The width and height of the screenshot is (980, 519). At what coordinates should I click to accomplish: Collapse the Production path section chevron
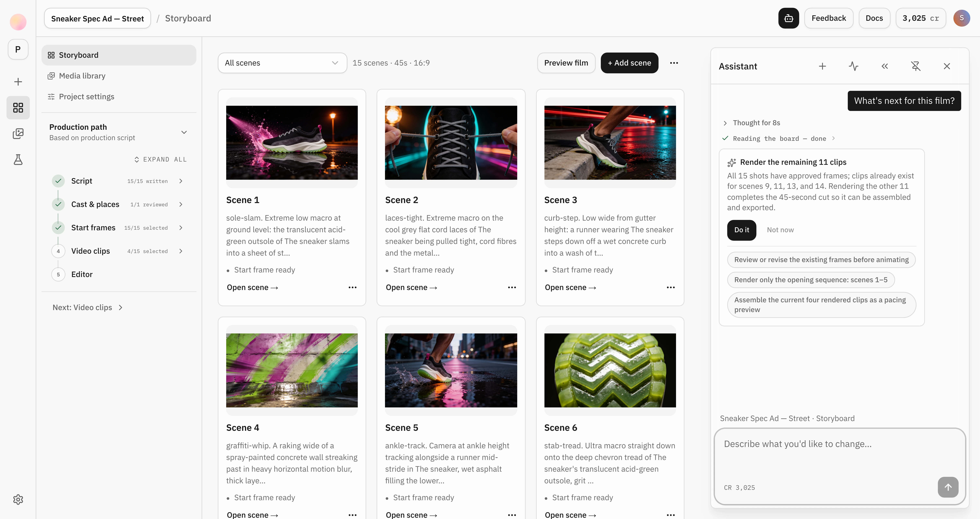pyautogui.click(x=184, y=133)
